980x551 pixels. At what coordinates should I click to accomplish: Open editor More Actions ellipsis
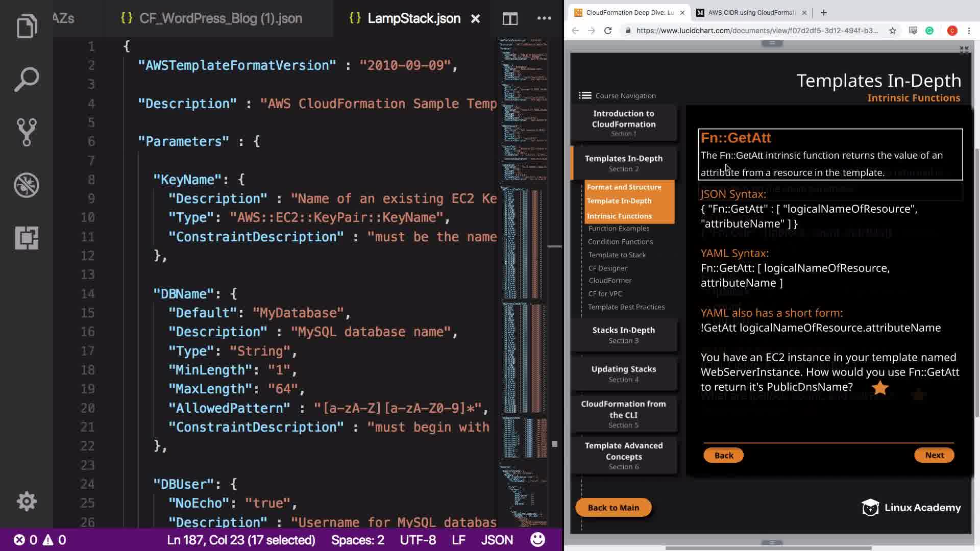pyautogui.click(x=544, y=18)
